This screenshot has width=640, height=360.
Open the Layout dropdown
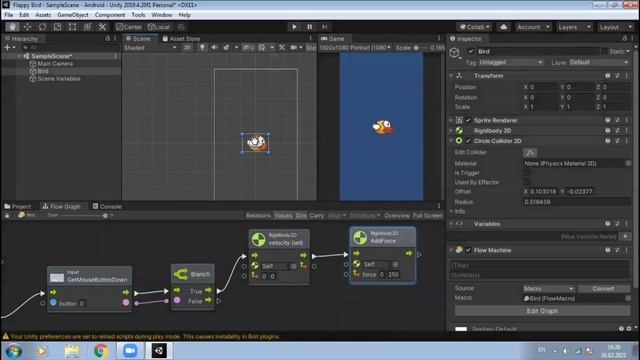pos(616,27)
